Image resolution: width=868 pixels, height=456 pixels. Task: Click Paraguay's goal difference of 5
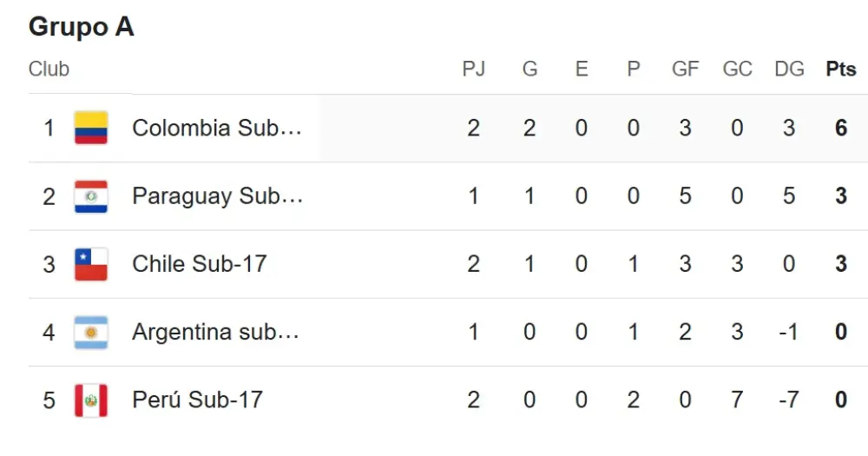coord(789,196)
